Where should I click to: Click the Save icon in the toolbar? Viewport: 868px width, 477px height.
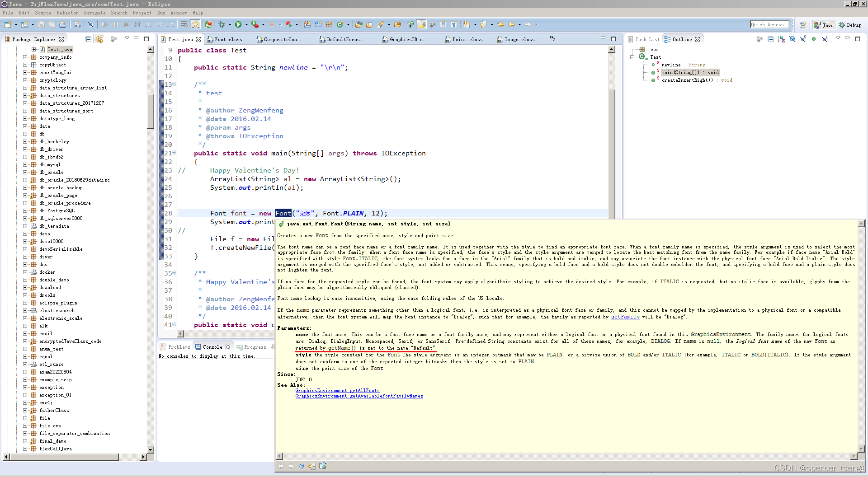point(42,25)
